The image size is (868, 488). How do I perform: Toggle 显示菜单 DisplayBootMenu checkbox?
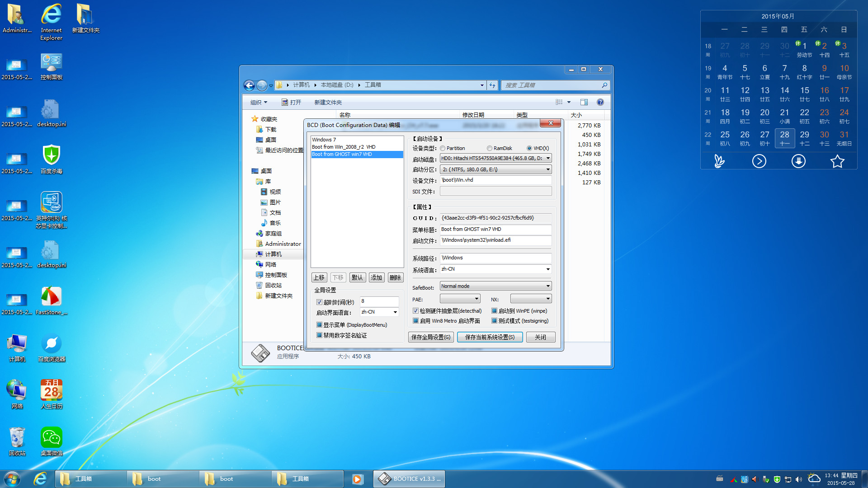click(319, 325)
